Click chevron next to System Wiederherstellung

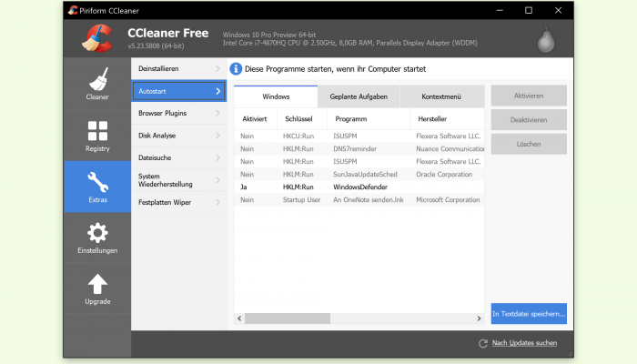tap(217, 180)
